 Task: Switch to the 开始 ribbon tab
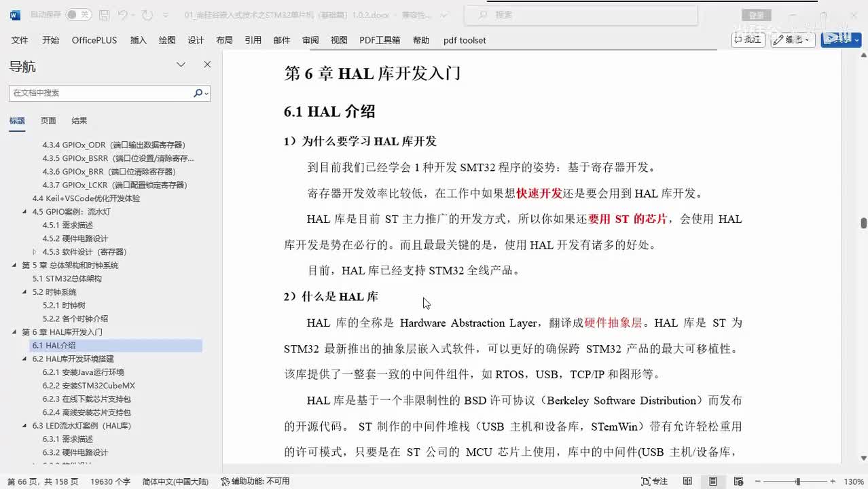click(50, 40)
